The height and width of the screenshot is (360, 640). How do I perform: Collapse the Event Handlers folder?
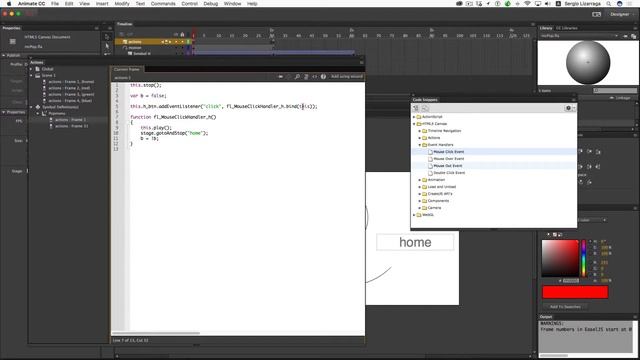click(420, 145)
